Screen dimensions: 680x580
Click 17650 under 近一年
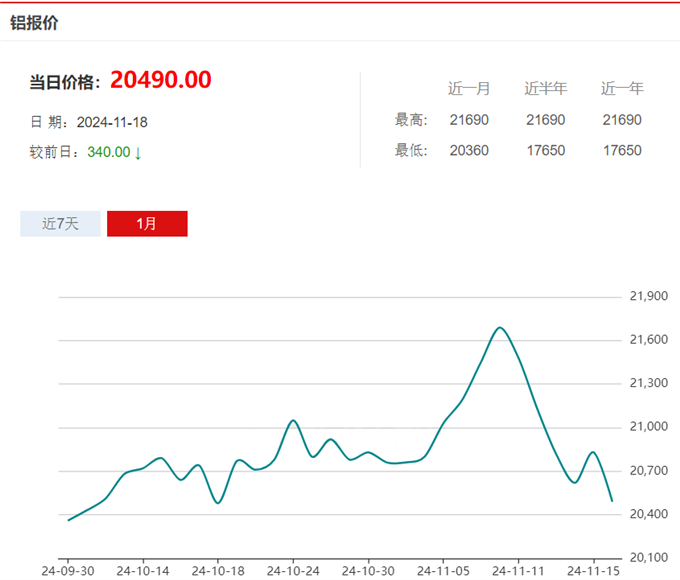622,151
